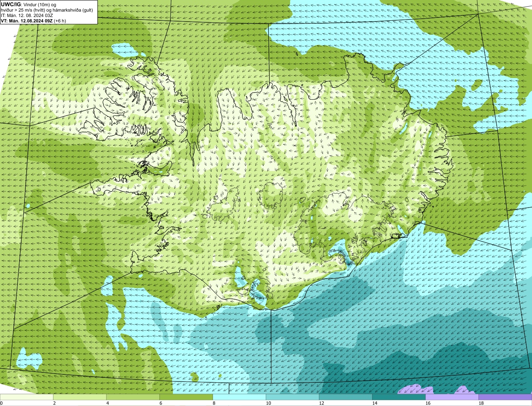Click the "18" label on the legend scale

pos(481,403)
